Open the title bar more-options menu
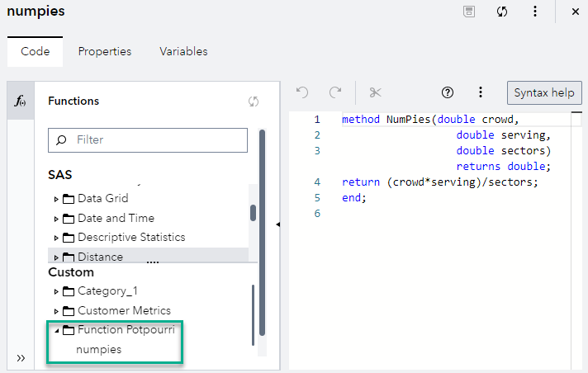Image resolution: width=588 pixels, height=373 pixels. click(x=534, y=12)
